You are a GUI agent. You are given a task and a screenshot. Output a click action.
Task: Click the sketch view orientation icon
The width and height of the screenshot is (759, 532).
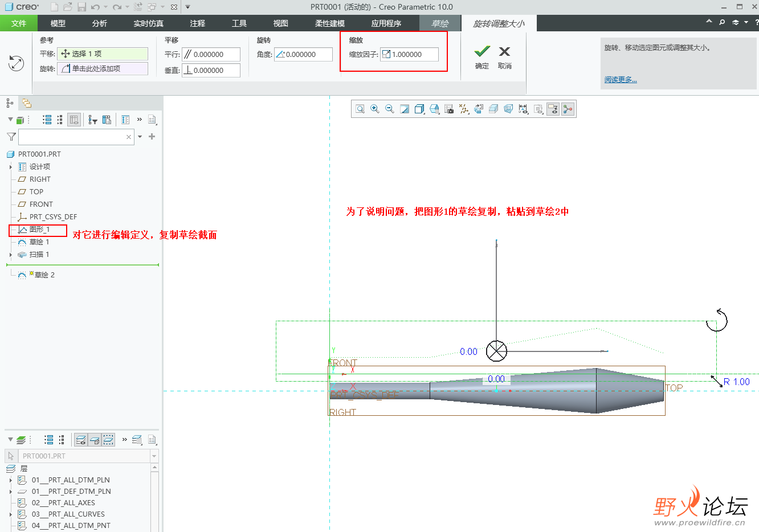pos(479,109)
